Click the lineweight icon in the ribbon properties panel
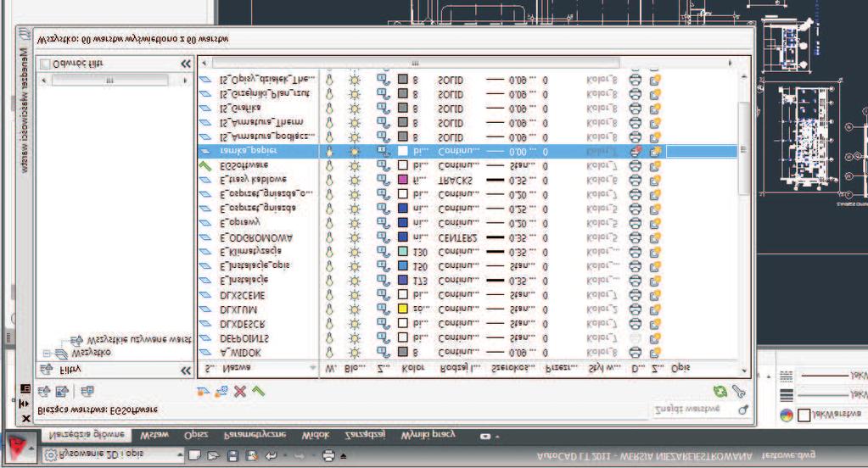 pos(786,395)
